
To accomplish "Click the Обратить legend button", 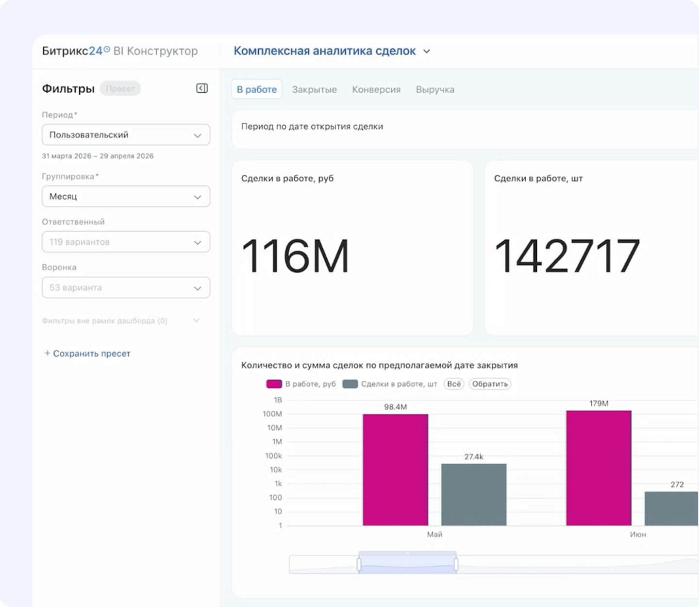I will [x=490, y=384].
